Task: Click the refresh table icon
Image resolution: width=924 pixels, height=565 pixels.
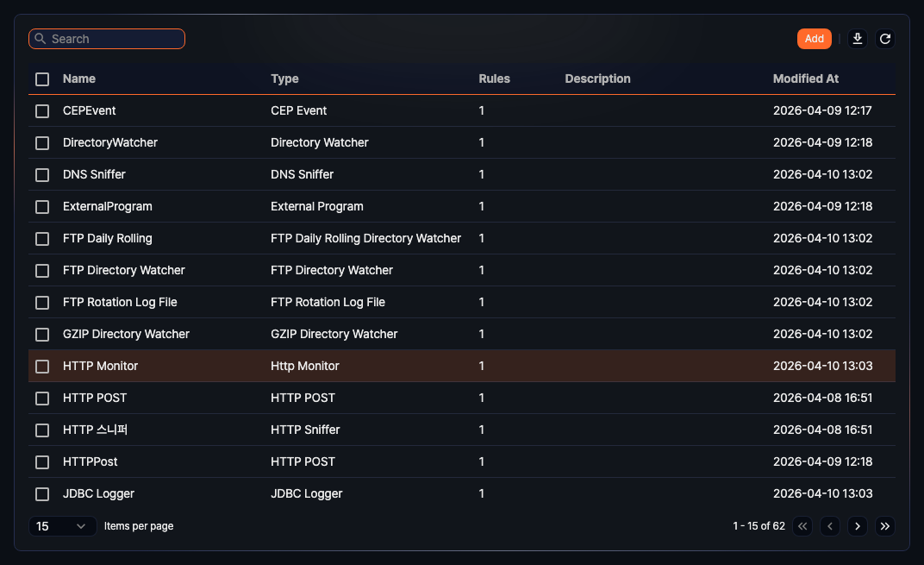Action: pyautogui.click(x=884, y=39)
